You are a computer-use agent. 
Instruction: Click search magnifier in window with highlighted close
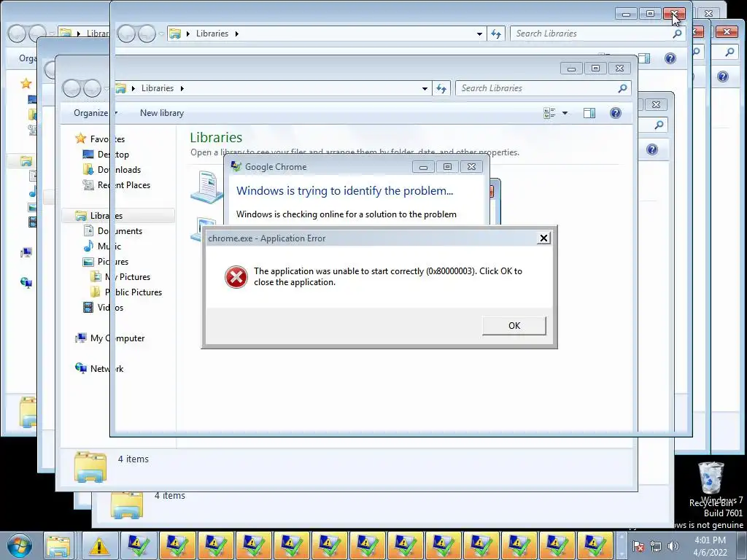click(677, 34)
